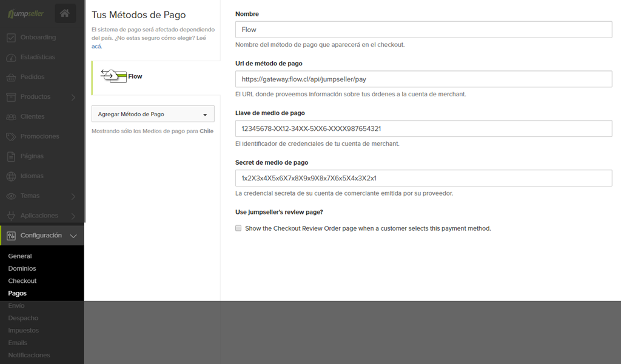Collapse the Configuración section chevron
The image size is (621, 364).
tap(73, 236)
